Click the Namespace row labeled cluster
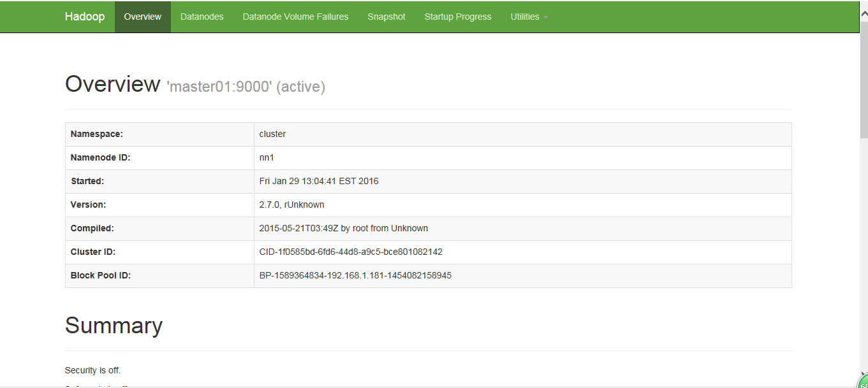 tap(273, 134)
